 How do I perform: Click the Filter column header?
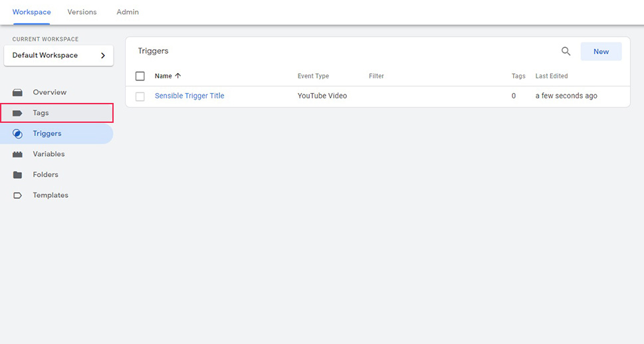[376, 76]
